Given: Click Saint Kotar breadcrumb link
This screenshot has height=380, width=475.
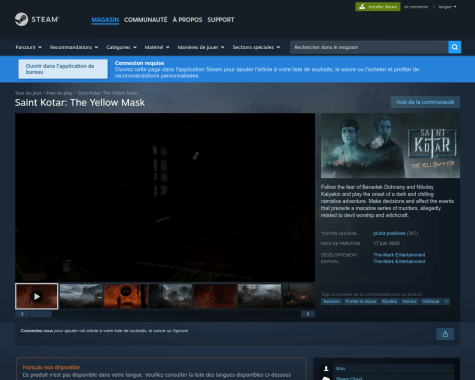Looking at the screenshot, I should pos(107,93).
